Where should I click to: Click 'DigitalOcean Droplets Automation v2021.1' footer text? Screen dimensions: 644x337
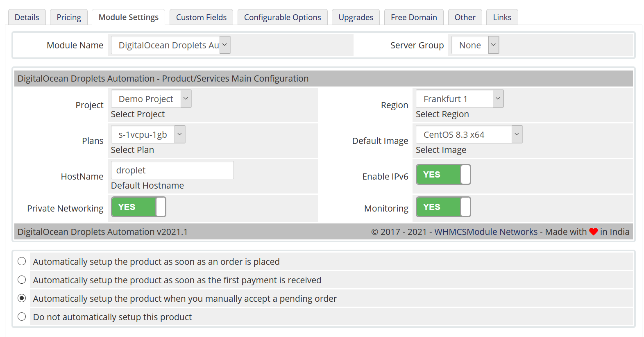(x=102, y=232)
